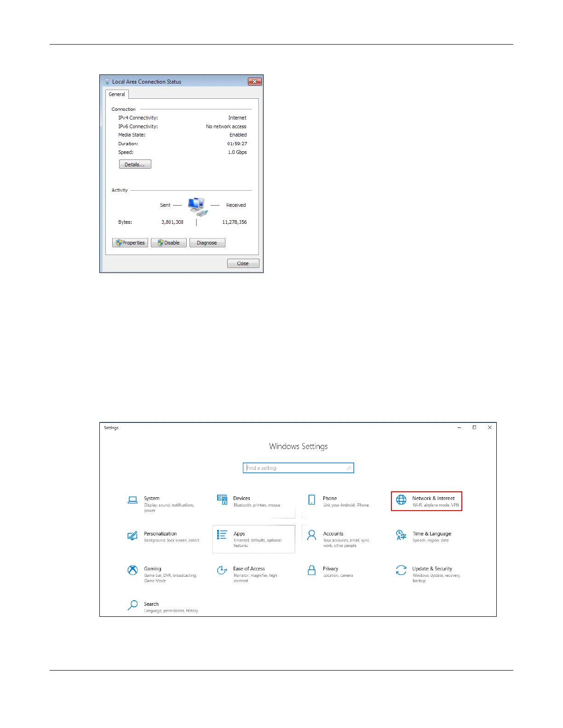Focus the Find a setting field
The image size is (563, 728).
[x=298, y=468]
